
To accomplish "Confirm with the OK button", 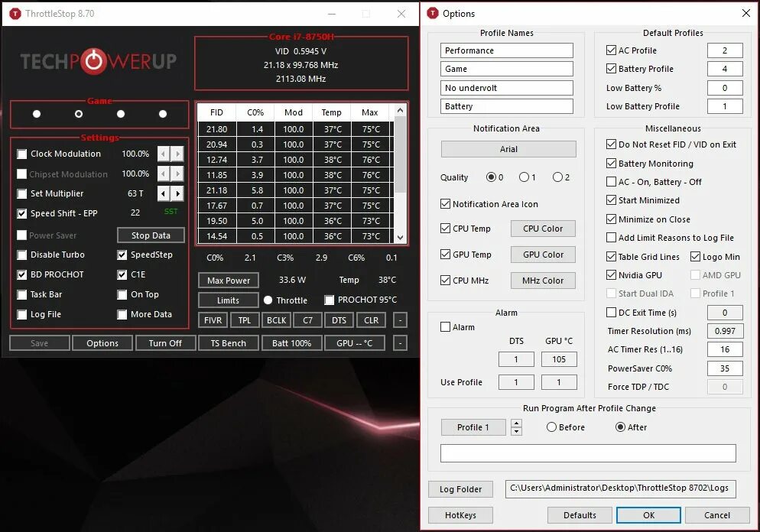I will [x=648, y=515].
